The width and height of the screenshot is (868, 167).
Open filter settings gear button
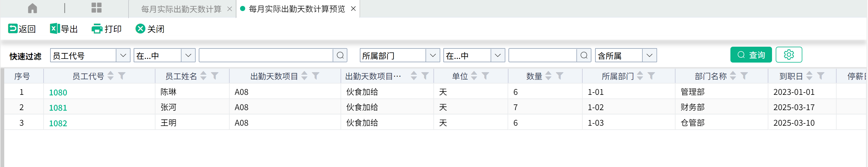pos(788,55)
